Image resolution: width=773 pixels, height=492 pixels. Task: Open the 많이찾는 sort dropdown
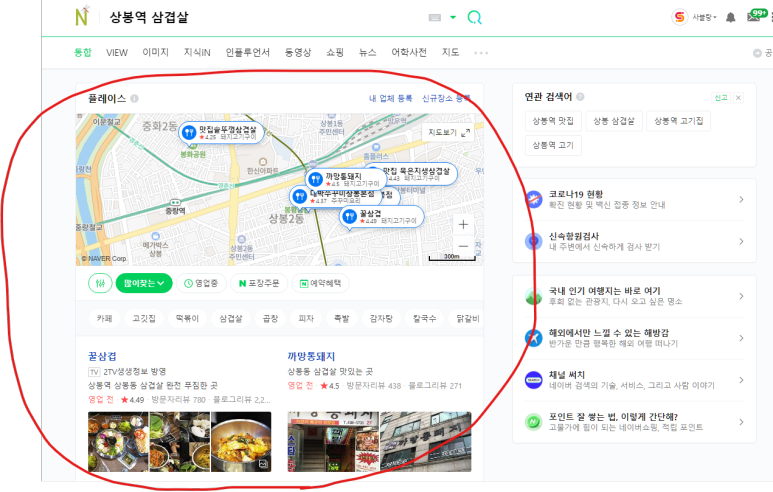(144, 283)
